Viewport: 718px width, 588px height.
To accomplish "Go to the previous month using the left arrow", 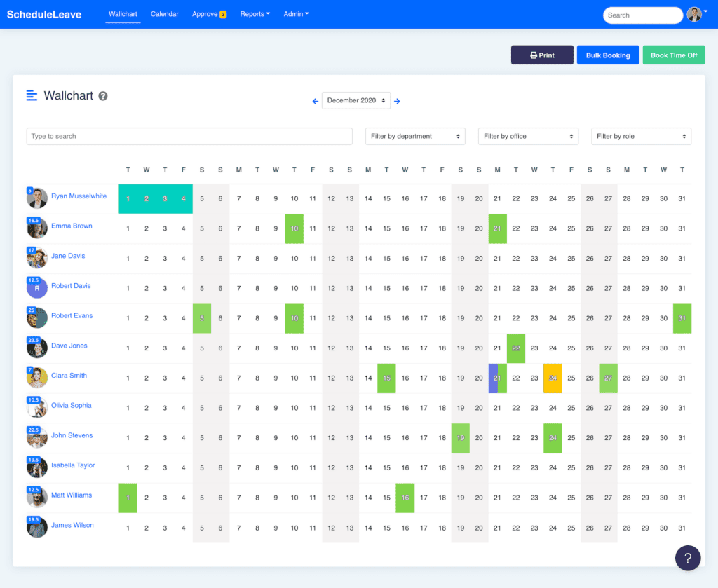I will [x=315, y=101].
